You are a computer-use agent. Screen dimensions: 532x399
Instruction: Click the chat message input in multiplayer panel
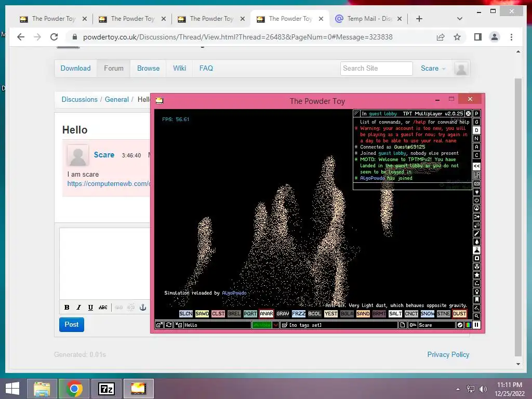click(x=413, y=186)
